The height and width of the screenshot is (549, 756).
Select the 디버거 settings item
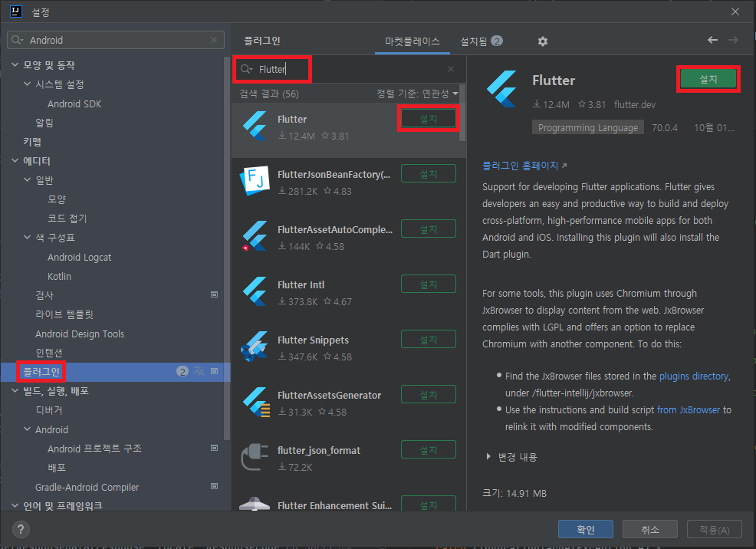point(49,409)
